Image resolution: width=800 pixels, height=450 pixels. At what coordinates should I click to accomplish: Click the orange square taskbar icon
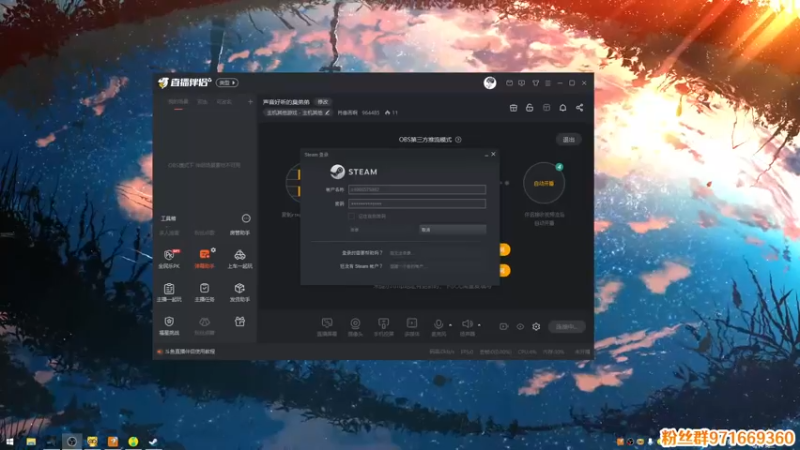tap(113, 442)
